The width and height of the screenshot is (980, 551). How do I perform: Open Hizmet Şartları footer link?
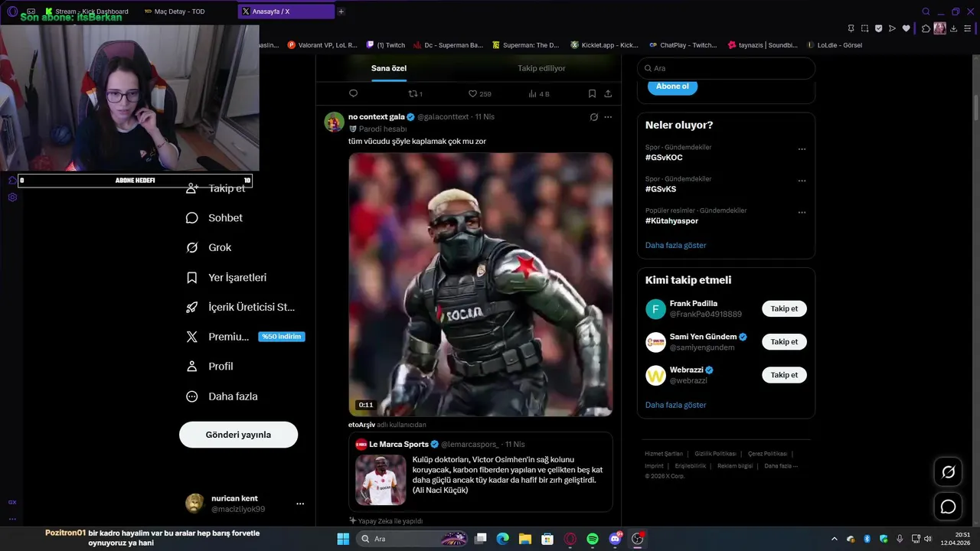(x=663, y=454)
